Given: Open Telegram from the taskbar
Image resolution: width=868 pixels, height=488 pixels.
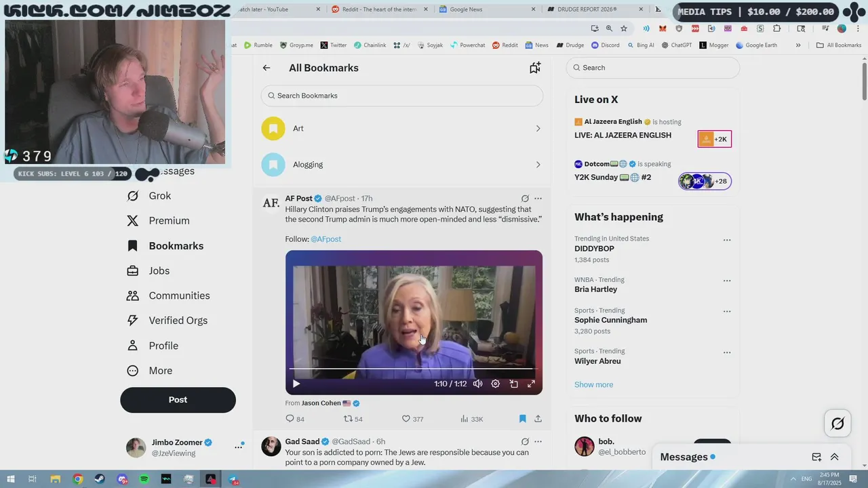Looking at the screenshot, I should coord(233,479).
